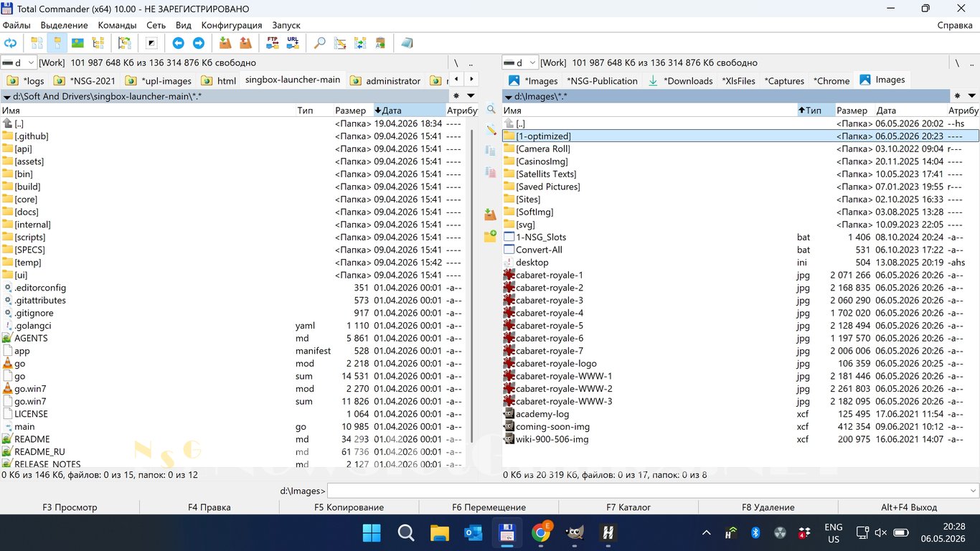Switch to brief file view icon
This screenshot has width=980, height=551.
[x=37, y=43]
